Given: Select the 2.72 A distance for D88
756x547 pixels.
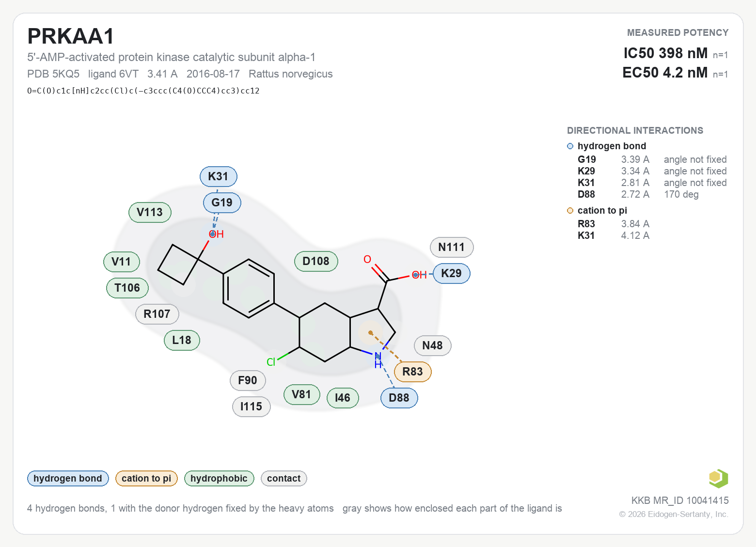Looking at the screenshot, I should tap(635, 195).
